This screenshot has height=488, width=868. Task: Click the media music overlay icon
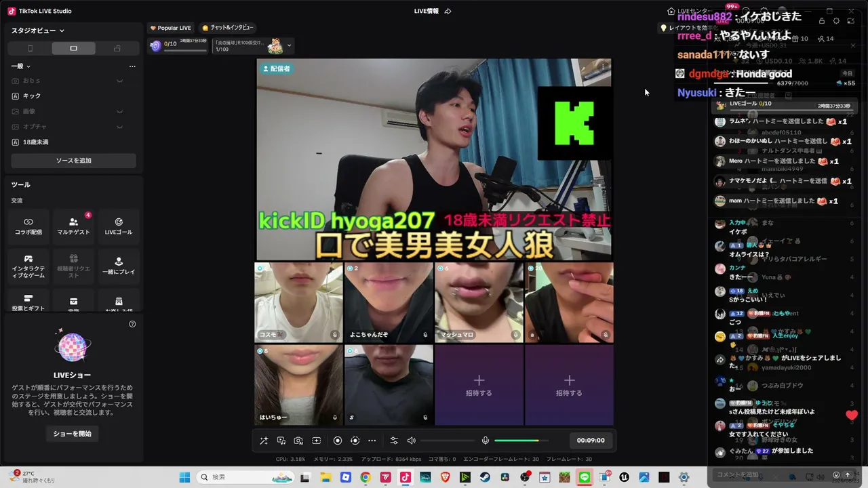[x=281, y=441]
